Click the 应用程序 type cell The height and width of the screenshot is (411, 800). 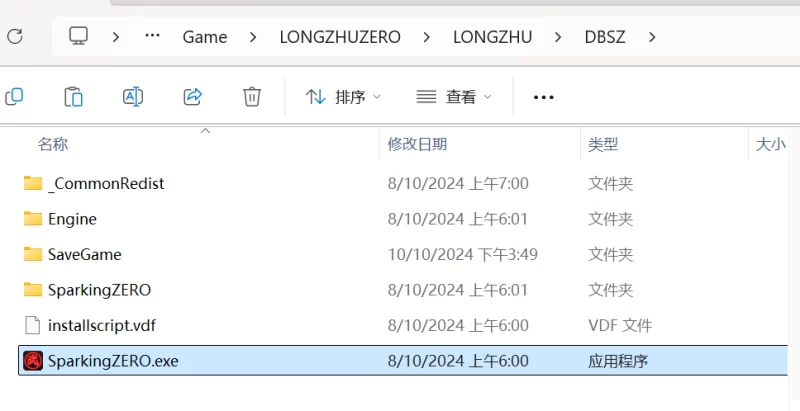(618, 361)
